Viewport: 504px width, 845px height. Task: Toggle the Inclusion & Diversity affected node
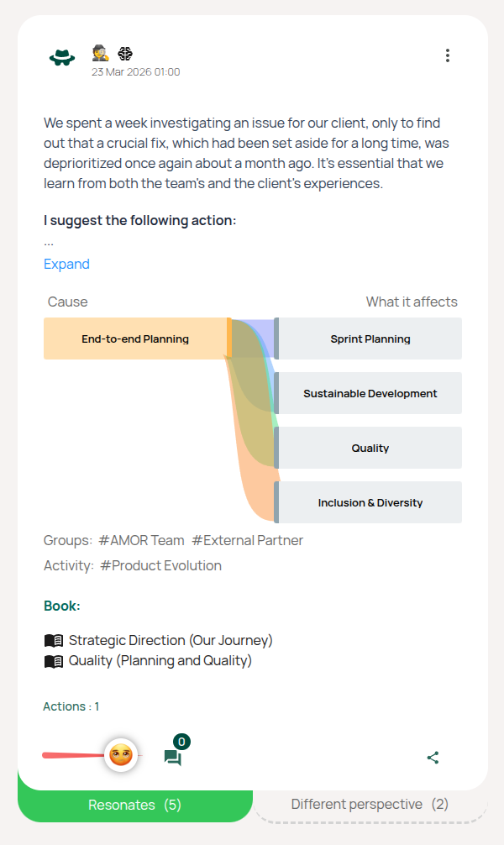[370, 501]
